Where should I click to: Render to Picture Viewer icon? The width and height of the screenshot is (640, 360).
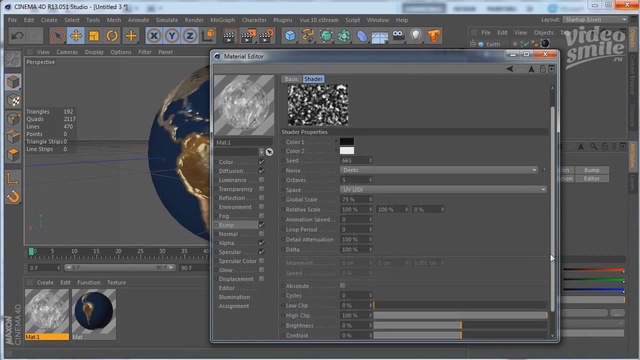tap(248, 36)
